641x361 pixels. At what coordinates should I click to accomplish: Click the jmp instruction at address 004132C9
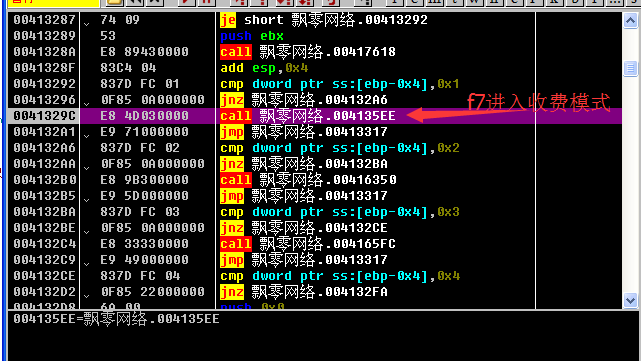[x=304, y=260]
